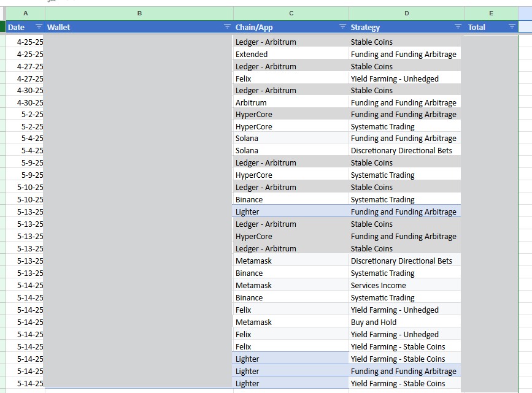Viewport: 532px width, 393px height.
Task: Select Binance in the 5-10-25 row
Action: point(291,200)
